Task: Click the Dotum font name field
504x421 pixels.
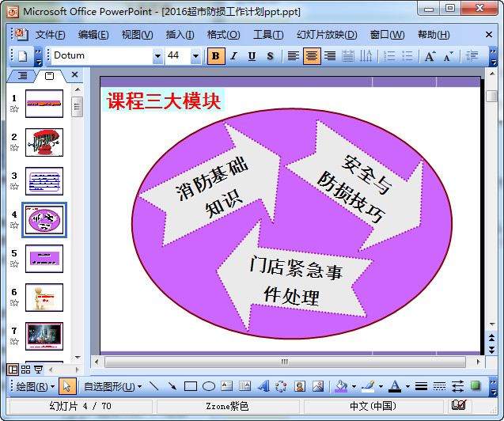Action: pos(102,55)
